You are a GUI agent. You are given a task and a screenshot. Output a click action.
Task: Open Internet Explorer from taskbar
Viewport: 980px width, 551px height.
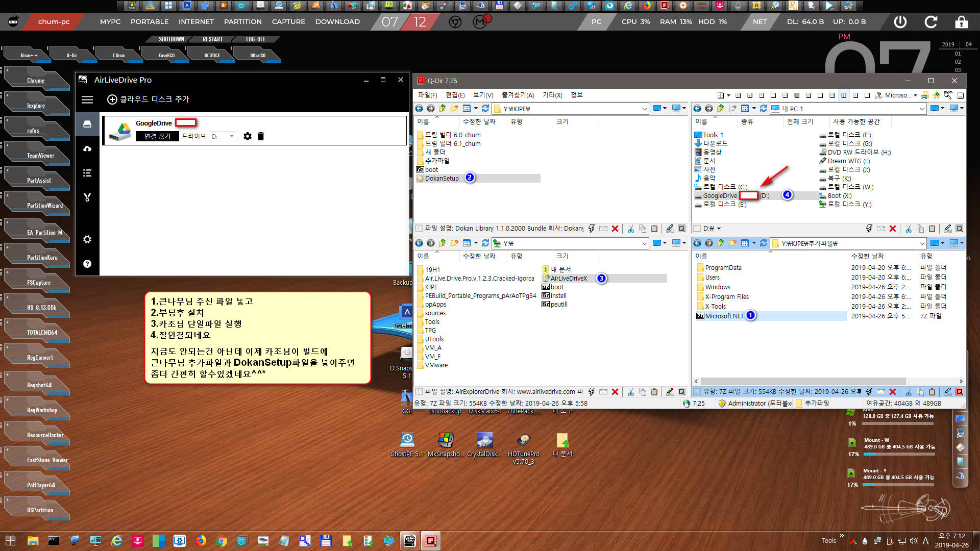117,541
